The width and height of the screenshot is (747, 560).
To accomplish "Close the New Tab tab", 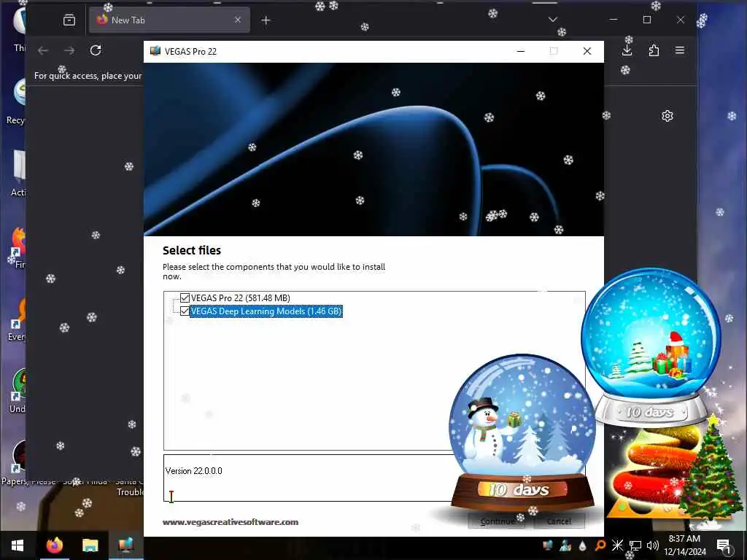I will point(238,20).
